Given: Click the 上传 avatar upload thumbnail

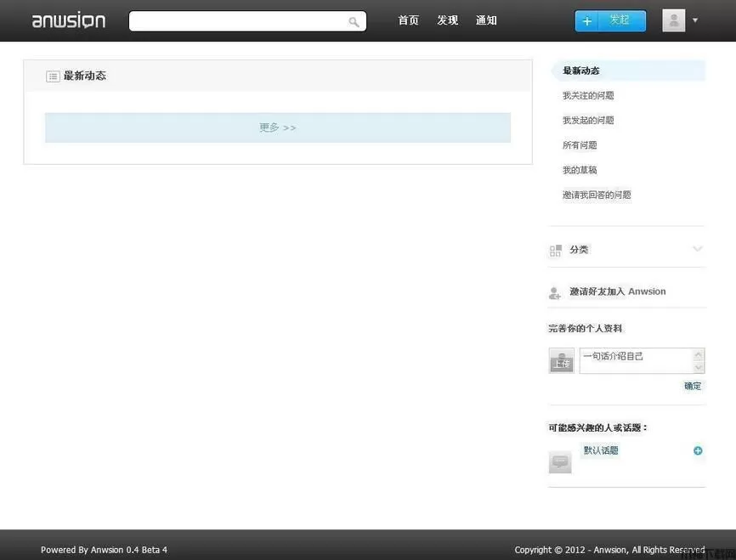Looking at the screenshot, I should [562, 360].
